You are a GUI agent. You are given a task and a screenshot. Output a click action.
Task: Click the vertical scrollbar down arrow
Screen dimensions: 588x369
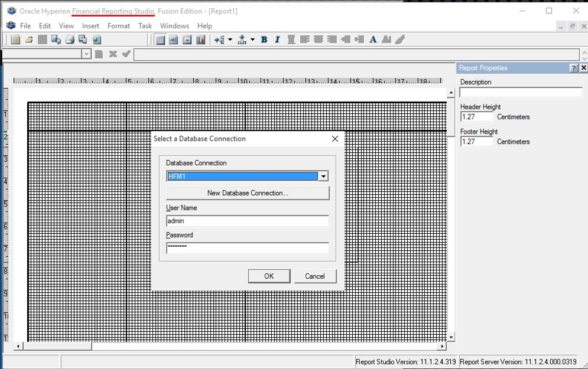coord(451,337)
